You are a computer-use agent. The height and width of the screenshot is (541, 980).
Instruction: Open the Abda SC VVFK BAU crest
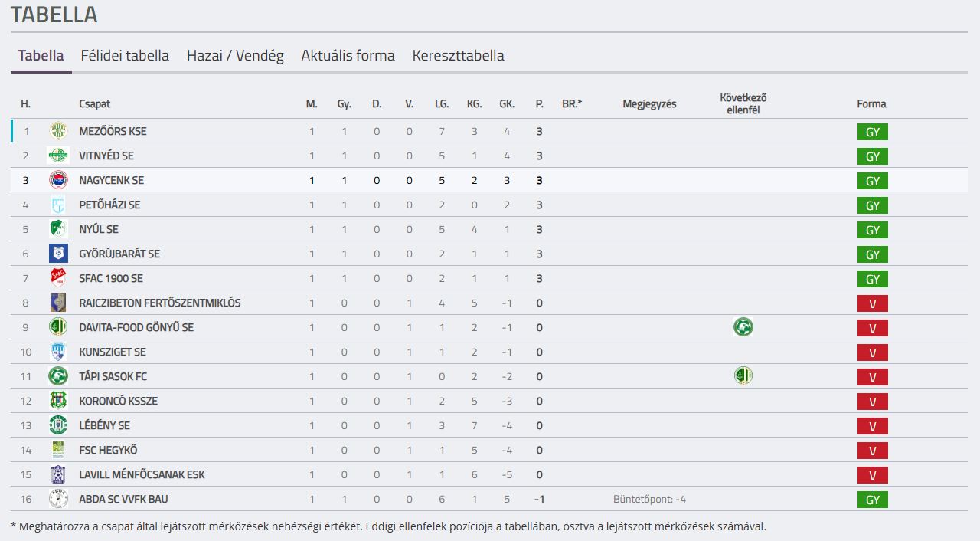(x=58, y=499)
